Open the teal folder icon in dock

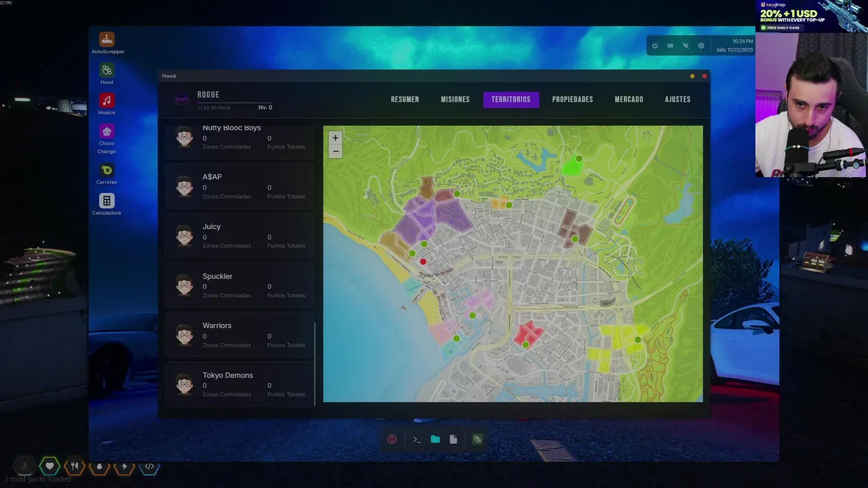435,439
